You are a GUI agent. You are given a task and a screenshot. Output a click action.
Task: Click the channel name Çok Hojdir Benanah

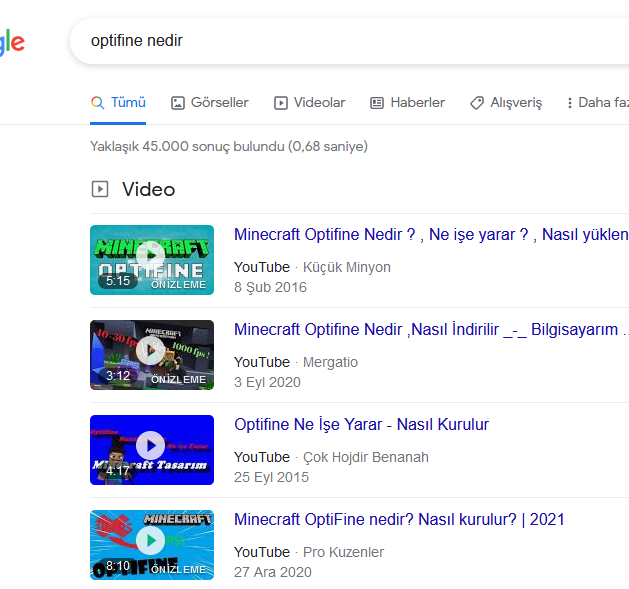[365, 457]
